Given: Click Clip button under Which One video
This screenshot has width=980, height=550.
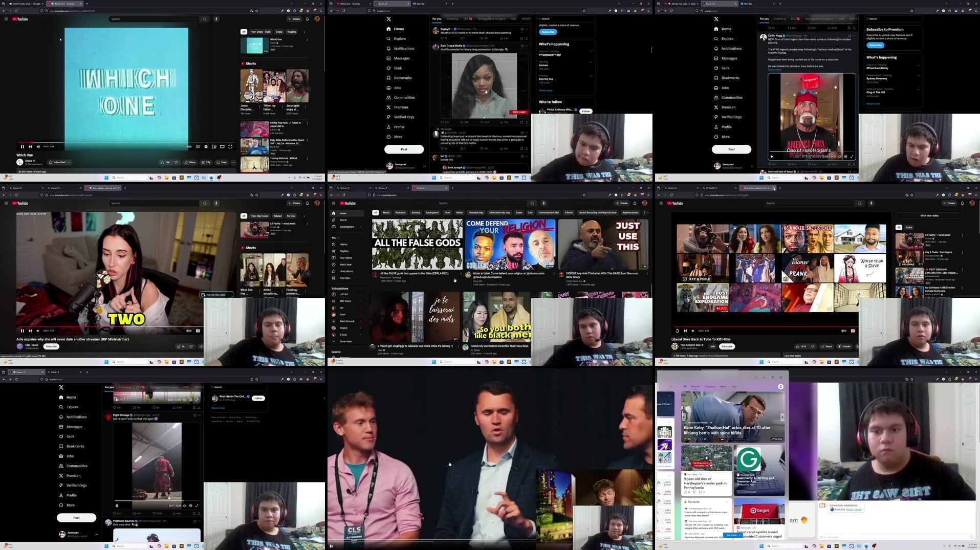Looking at the screenshot, I should coord(206,162).
